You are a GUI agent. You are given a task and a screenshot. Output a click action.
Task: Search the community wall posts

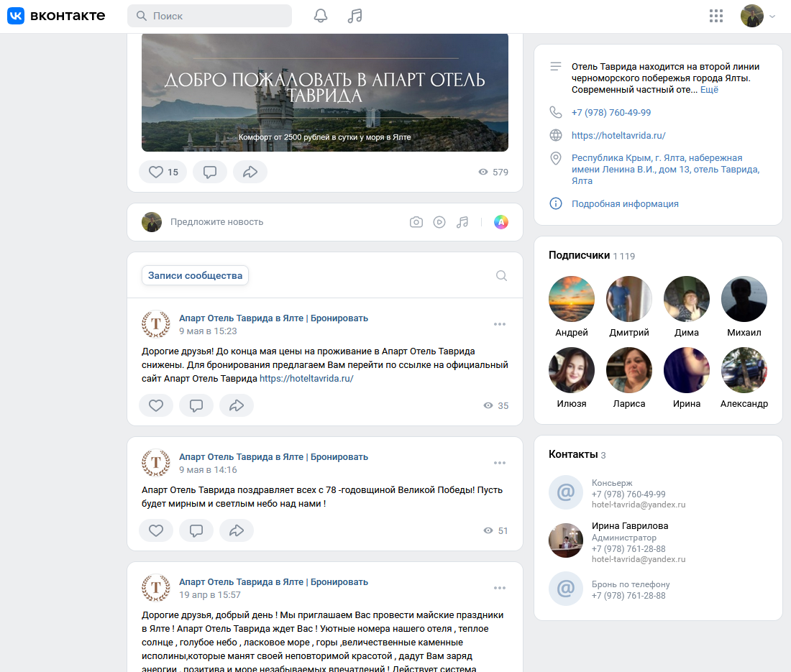501,276
